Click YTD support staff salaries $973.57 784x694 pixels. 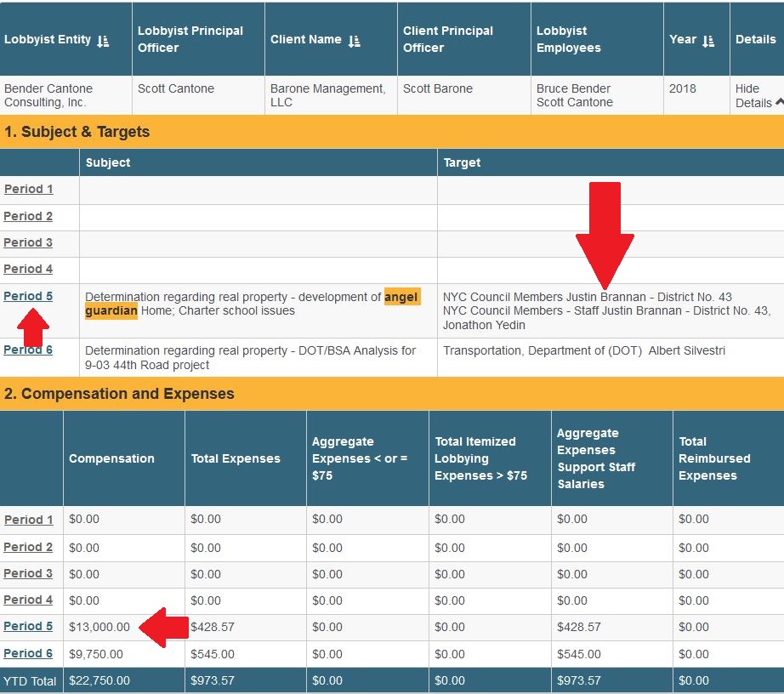pyautogui.click(x=579, y=680)
